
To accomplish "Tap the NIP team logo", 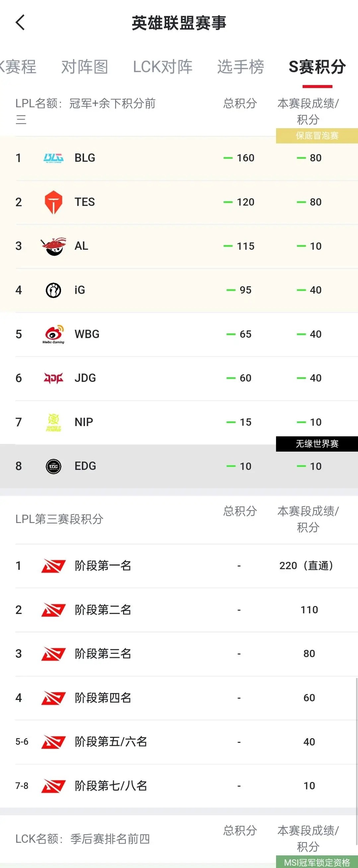I will coord(53,422).
